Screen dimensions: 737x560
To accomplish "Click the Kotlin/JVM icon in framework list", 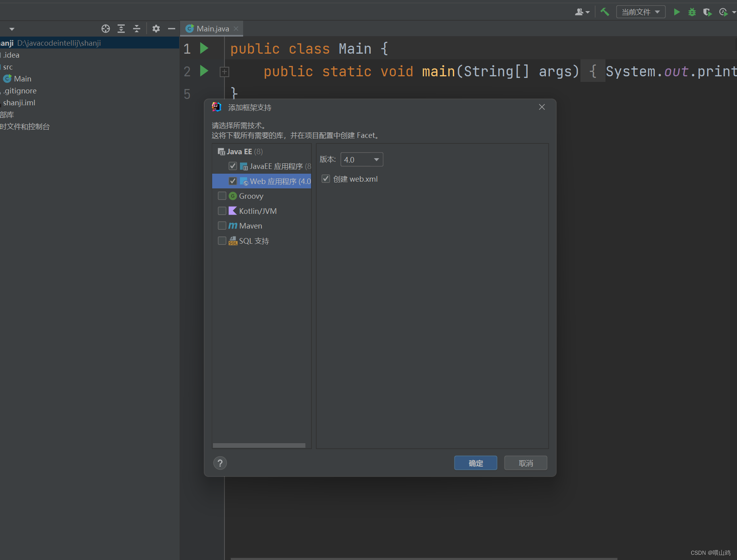I will 233,211.
